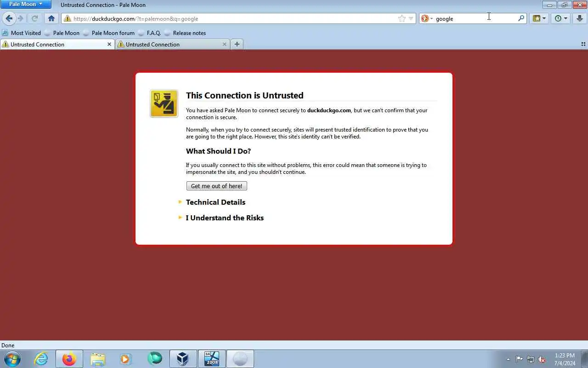The width and height of the screenshot is (588, 368).
Task: Click the What Should I Do? heading
Action: [218, 151]
